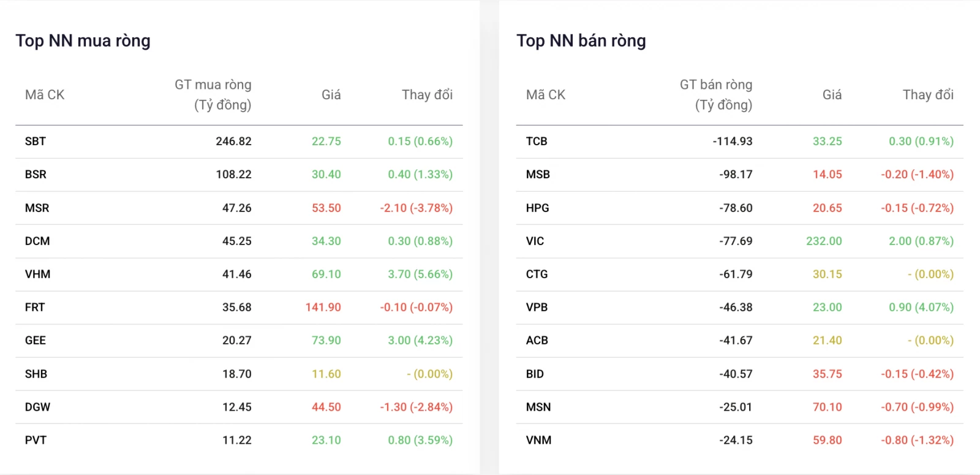Screen dimensions: 980x475
Task: Click 'Thay đổi' header in buying table
Action: (428, 94)
